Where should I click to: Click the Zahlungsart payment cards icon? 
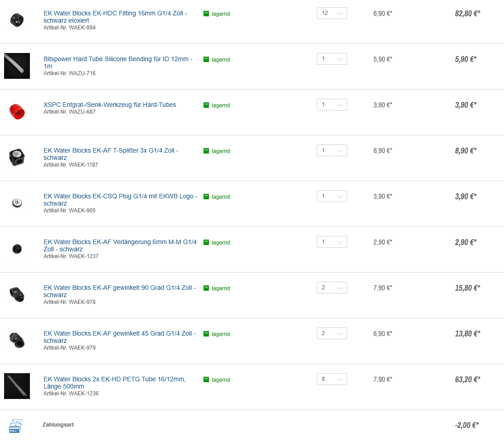15,426
